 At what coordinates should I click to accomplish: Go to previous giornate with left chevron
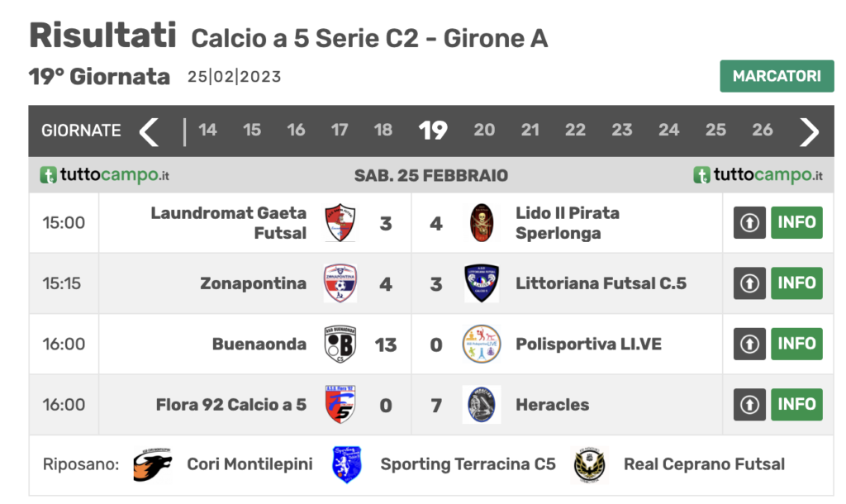click(149, 131)
